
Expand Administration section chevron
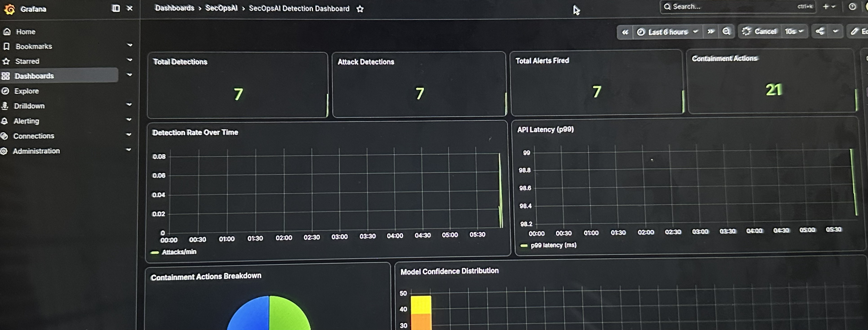tap(128, 149)
